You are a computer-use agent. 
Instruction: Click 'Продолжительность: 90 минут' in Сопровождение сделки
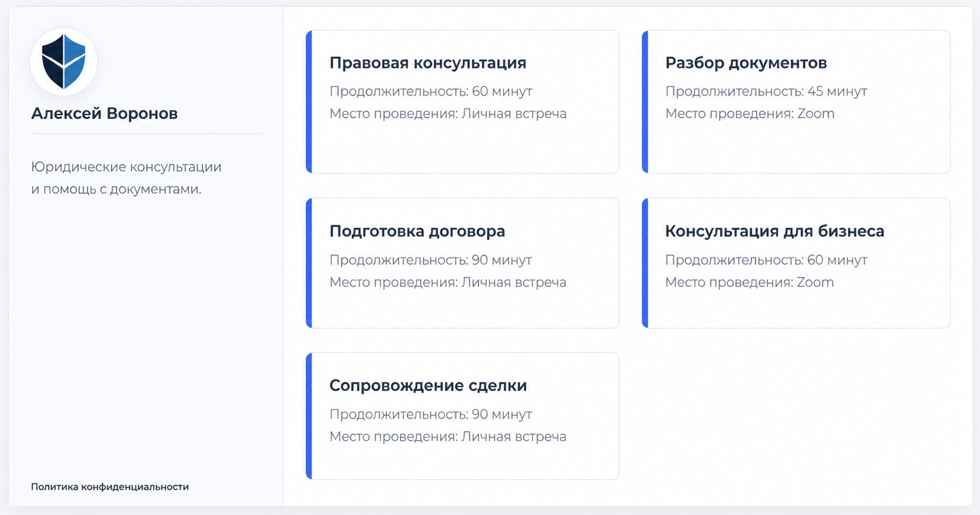pyautogui.click(x=431, y=414)
